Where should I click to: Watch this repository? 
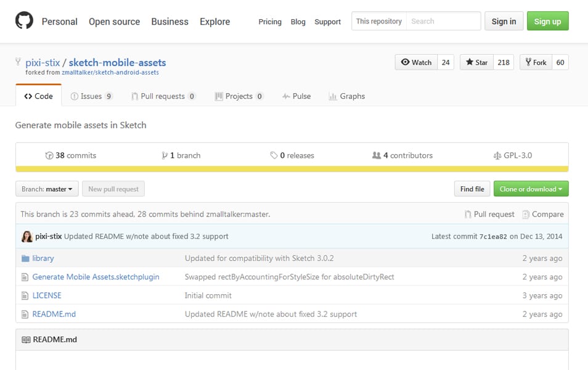click(x=416, y=62)
